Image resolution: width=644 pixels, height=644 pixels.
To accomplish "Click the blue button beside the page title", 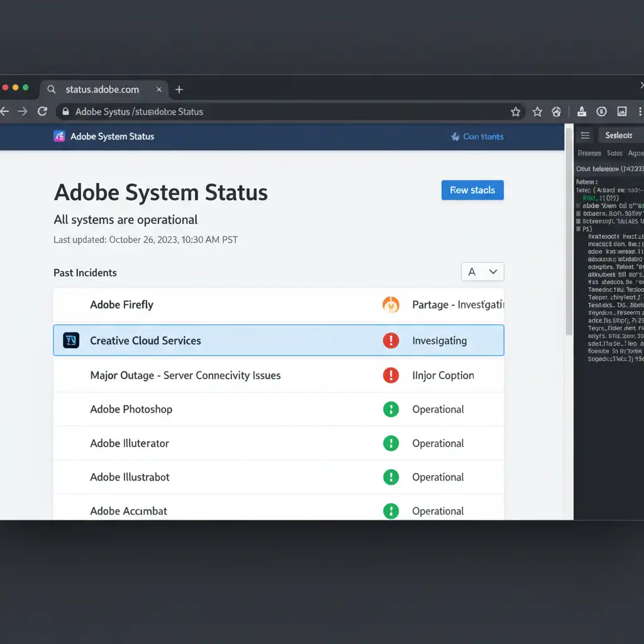I will pos(472,190).
